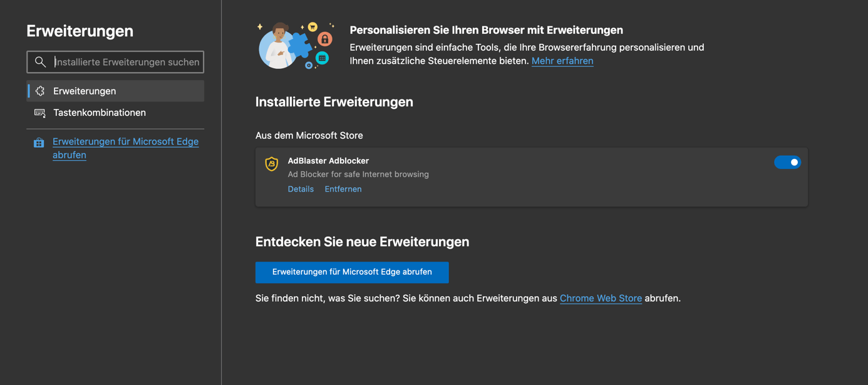Screen dimensions: 868x385
Task: Click the blue Erweiterungen für Microsoft Edge abrufen button
Action: (x=352, y=272)
